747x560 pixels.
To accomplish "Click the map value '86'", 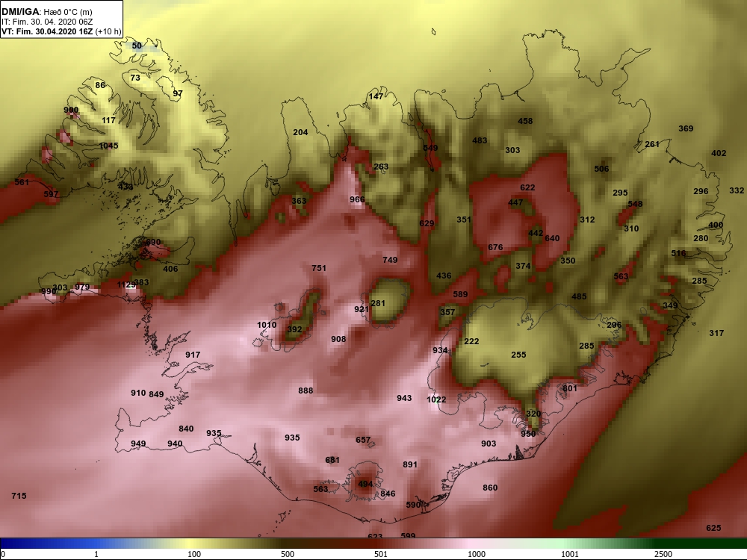I will pos(100,85).
